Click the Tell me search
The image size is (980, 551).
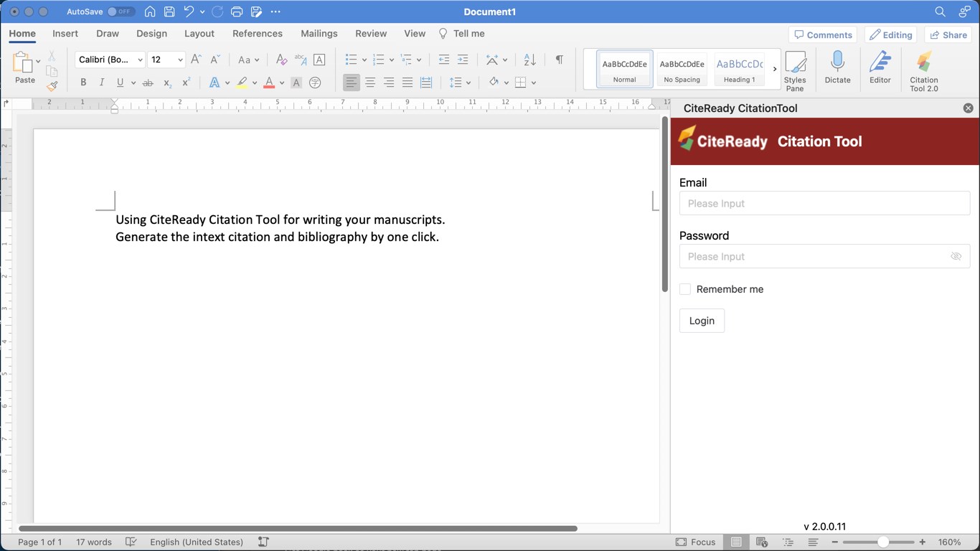pyautogui.click(x=461, y=34)
